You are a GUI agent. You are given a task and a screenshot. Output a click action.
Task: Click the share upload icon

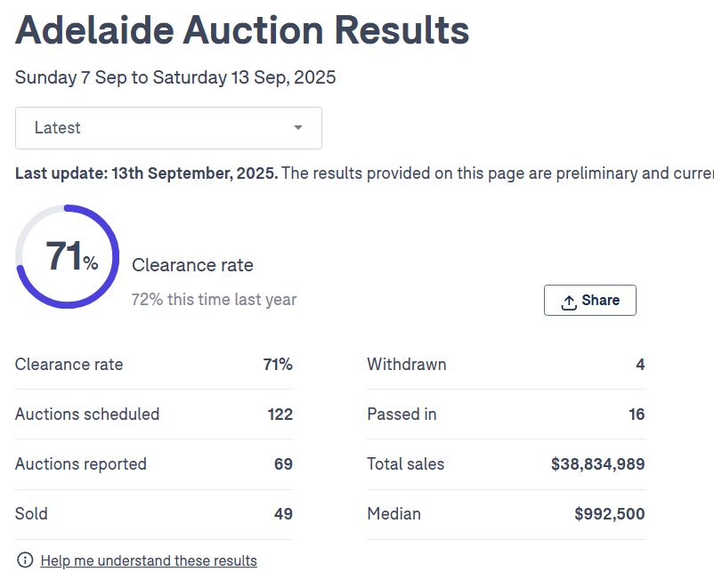click(x=569, y=302)
